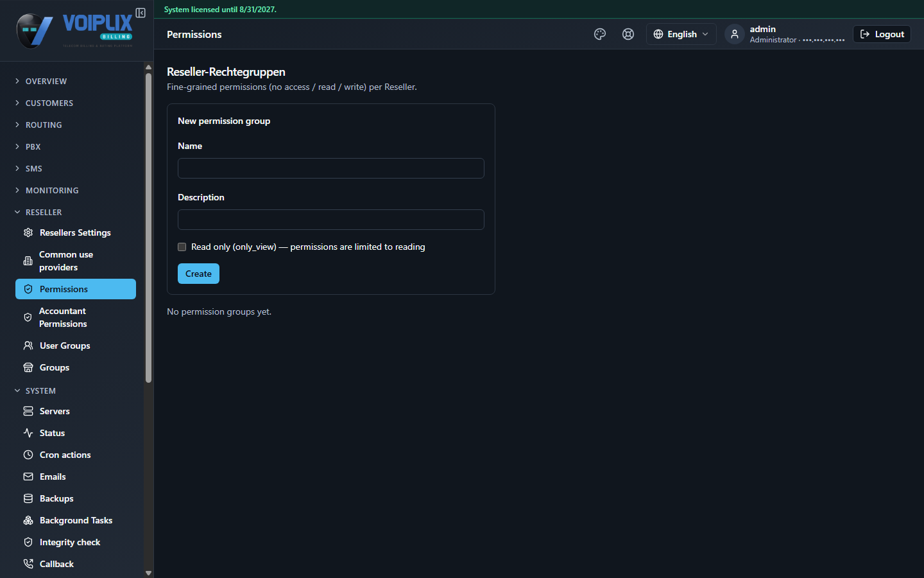Expand the PBX section
Screen dimensions: 924x578
(76, 146)
